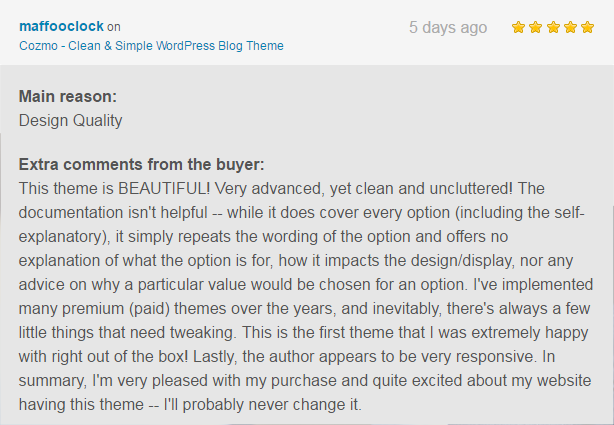Click the word 'BEAUTIFUL!' in the review
Image resolution: width=614 pixels, height=425 pixels.
(x=164, y=189)
